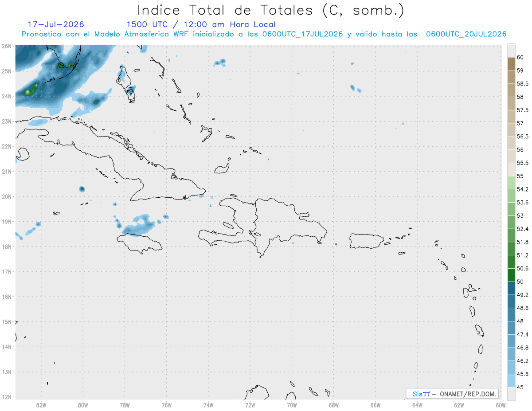Click the colorbar label '48.6'
Image resolution: width=532 pixels, height=411 pixels.
click(522, 308)
